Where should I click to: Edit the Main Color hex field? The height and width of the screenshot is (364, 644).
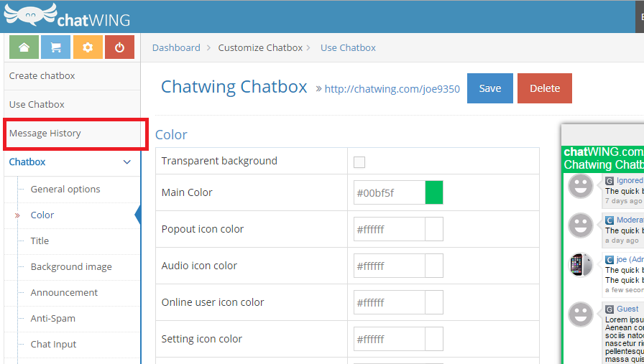tap(390, 192)
